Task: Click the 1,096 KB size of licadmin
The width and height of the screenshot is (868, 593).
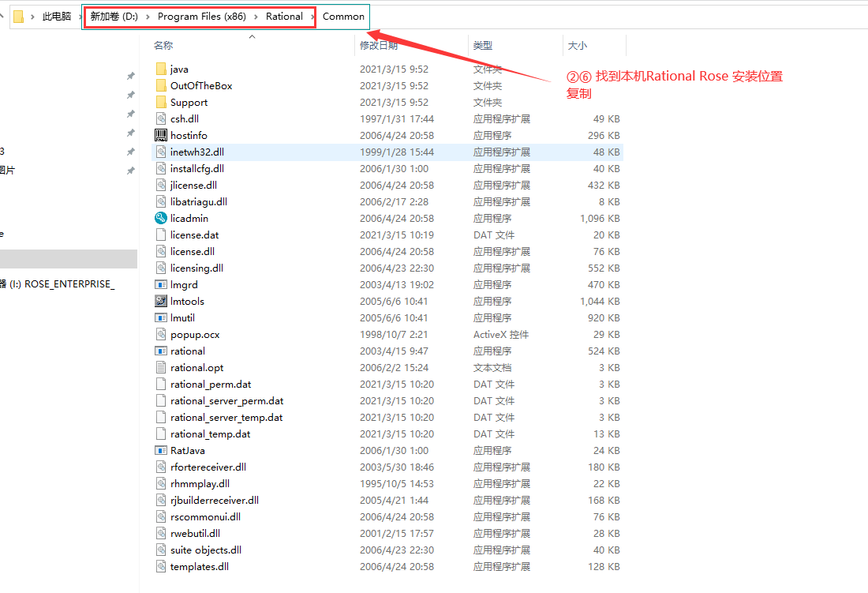Action: click(x=600, y=218)
